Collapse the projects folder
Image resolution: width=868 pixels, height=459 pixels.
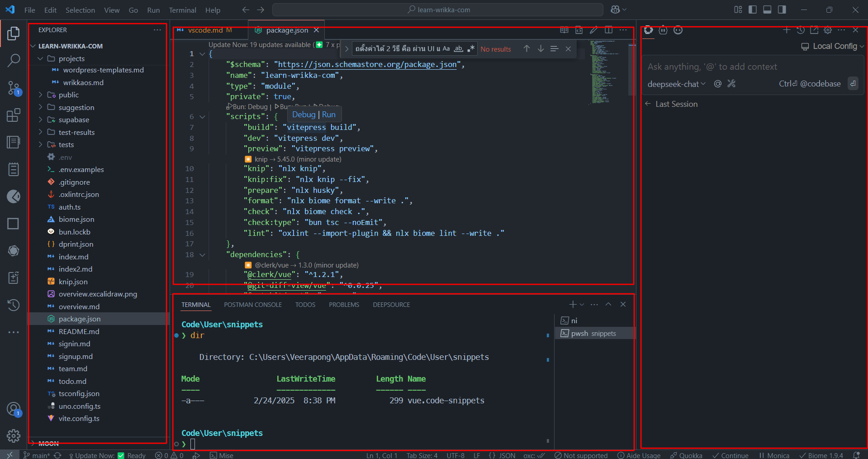(x=40, y=58)
